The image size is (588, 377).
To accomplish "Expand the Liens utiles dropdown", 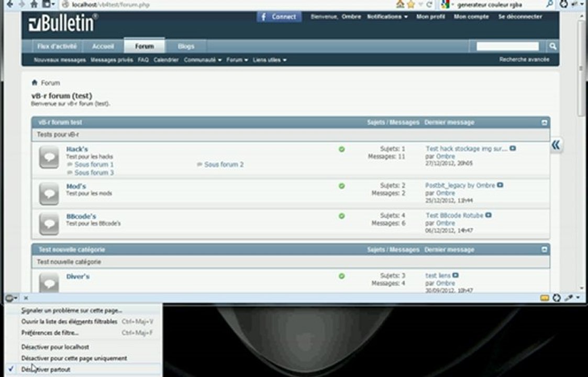I will tap(269, 60).
